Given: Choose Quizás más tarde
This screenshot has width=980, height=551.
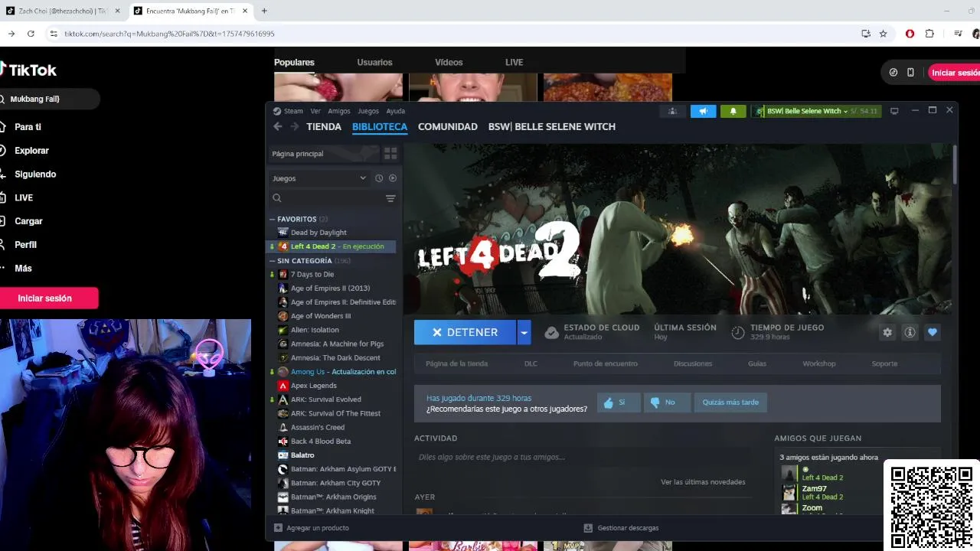Looking at the screenshot, I should [x=730, y=403].
